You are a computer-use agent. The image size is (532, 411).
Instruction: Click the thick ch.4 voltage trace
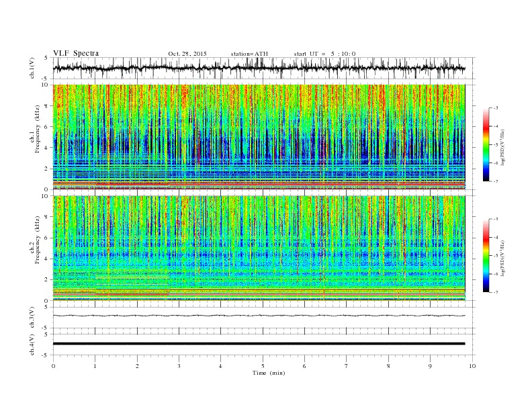click(259, 344)
